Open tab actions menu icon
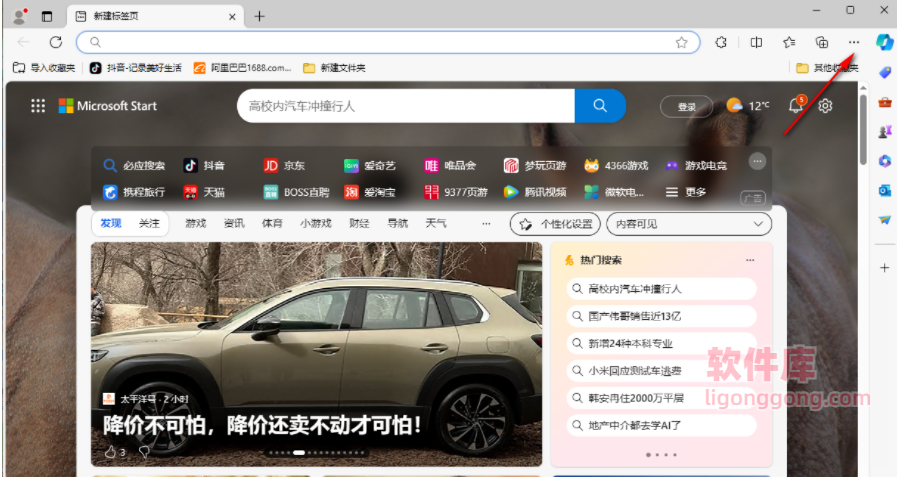Image resolution: width=897 pixels, height=477 pixels. pos(47,16)
